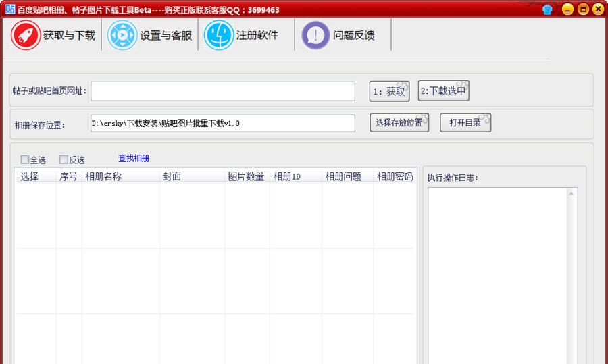Click the 图片数量 column header
This screenshot has width=608, height=364.
[247, 177]
